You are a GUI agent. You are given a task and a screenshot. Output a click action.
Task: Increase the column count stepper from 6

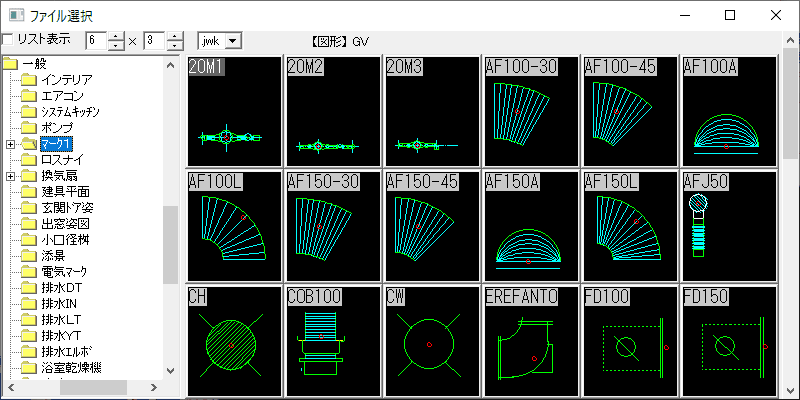click(116, 36)
